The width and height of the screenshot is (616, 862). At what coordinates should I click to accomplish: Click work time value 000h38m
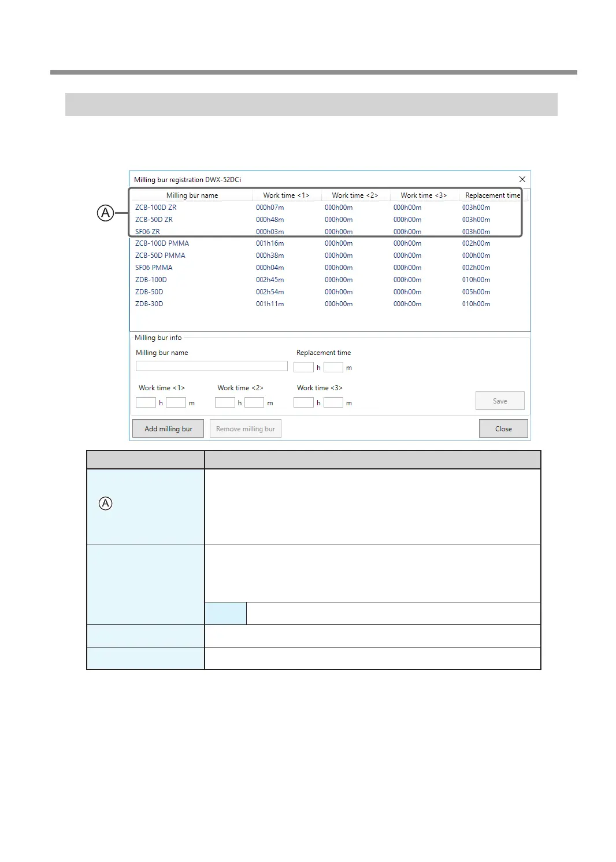click(270, 256)
